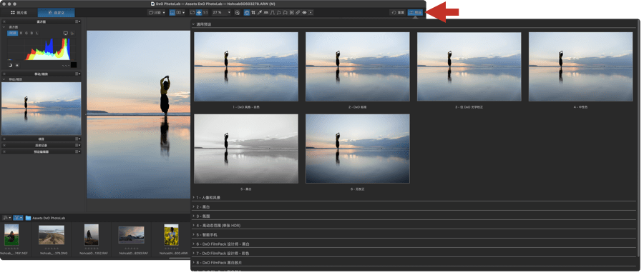Click the Assets DxO PhotoLab folder icon

coord(29,218)
